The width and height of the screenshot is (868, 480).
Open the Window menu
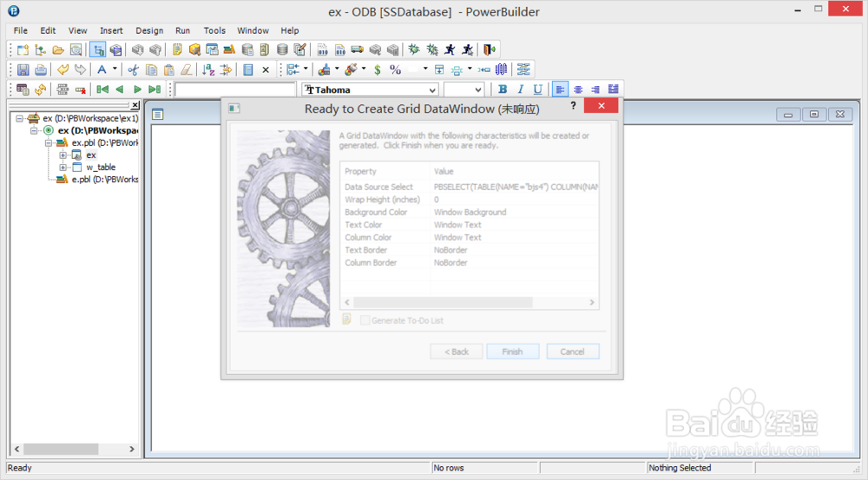click(253, 30)
